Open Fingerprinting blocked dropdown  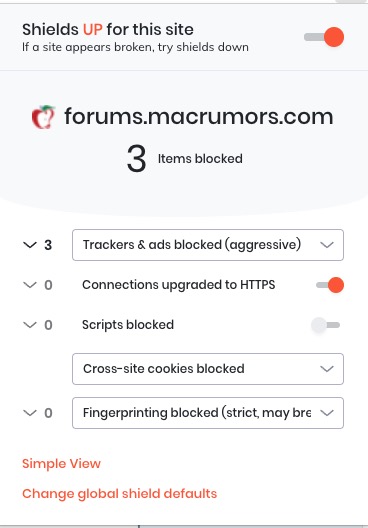point(208,413)
